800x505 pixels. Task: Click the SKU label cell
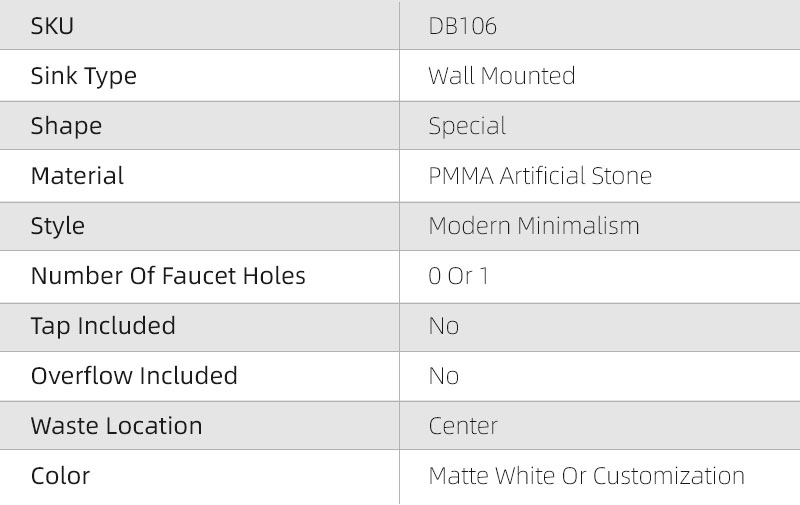click(52, 26)
